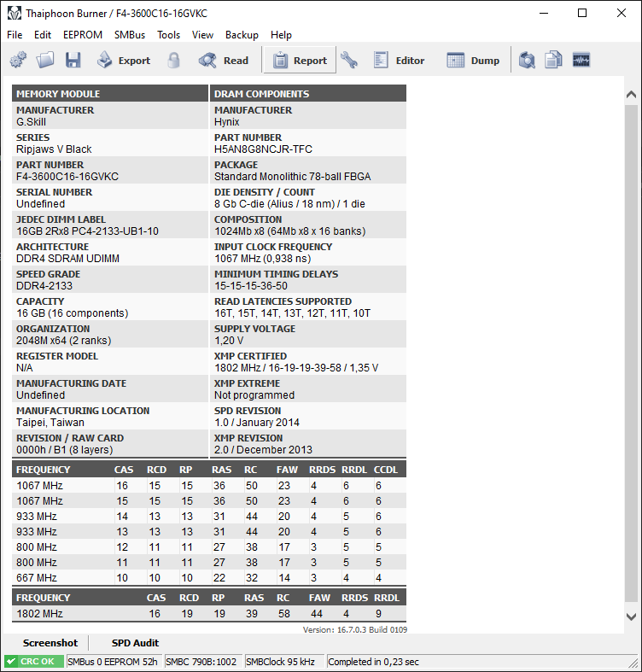Click the Editor document icon
This screenshot has height=672, width=642.
click(381, 60)
